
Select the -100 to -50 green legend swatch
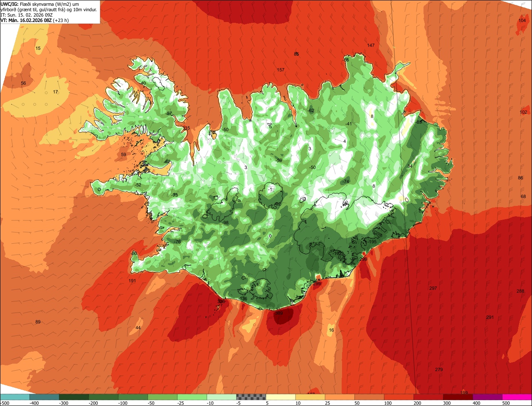coord(133,397)
